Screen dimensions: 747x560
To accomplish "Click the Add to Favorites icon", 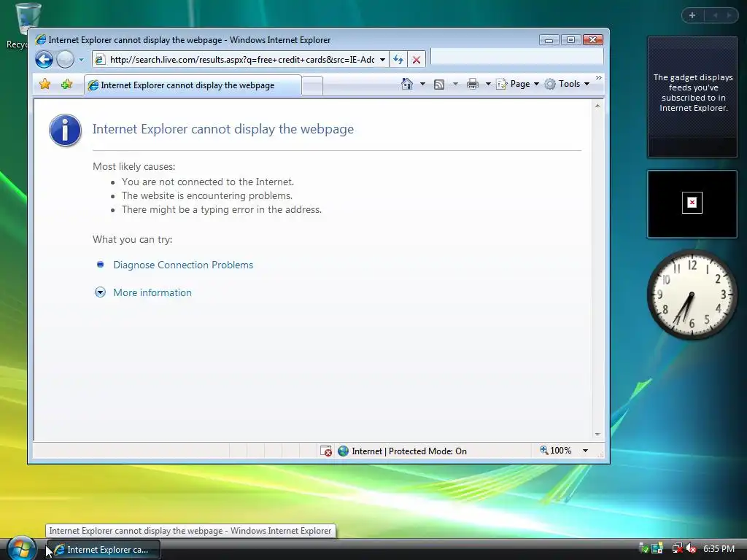I will (x=66, y=85).
